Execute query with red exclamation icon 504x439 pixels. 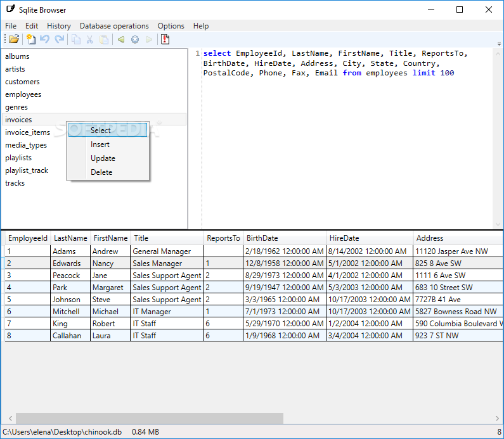pyautogui.click(x=165, y=39)
